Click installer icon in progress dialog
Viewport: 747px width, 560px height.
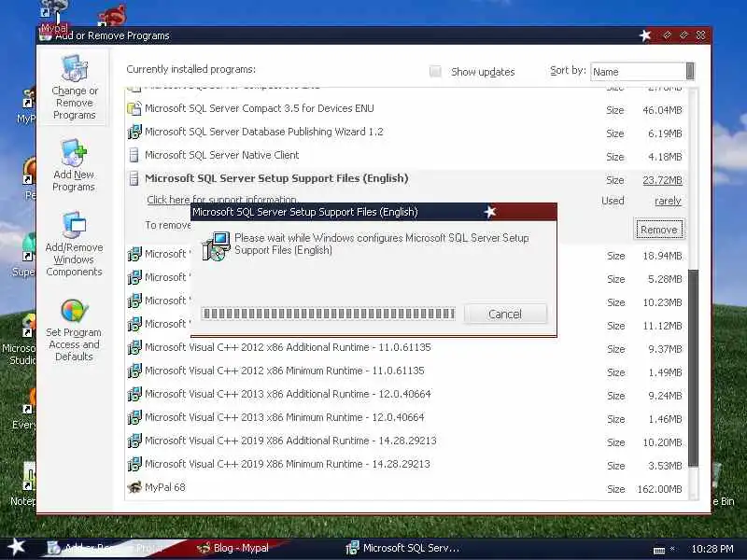point(216,246)
